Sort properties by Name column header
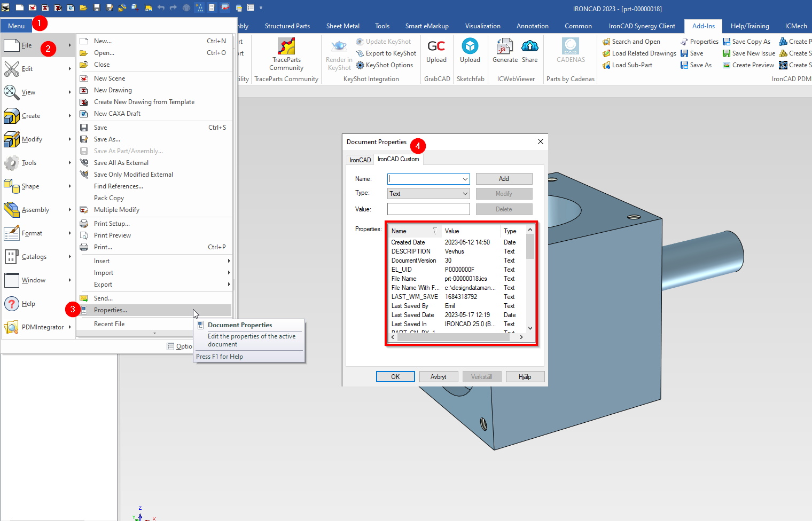This screenshot has width=812, height=521. (414, 231)
